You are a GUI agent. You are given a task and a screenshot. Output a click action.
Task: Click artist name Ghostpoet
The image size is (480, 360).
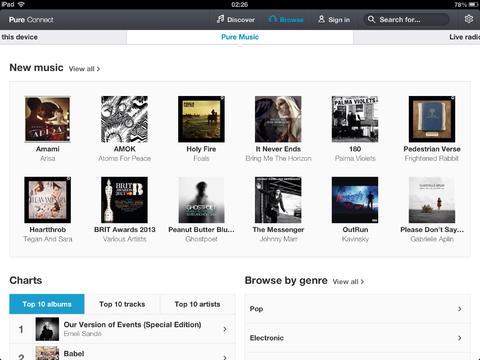201,239
